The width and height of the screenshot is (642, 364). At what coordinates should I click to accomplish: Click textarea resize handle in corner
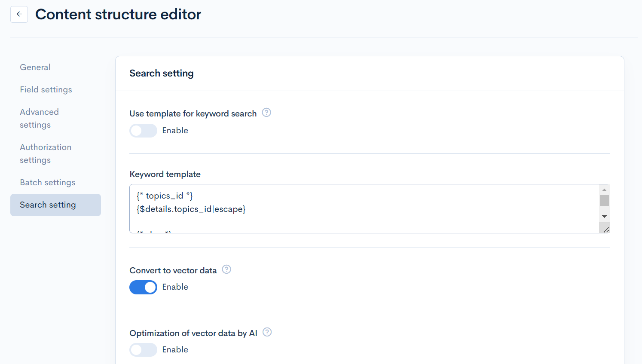point(606,229)
